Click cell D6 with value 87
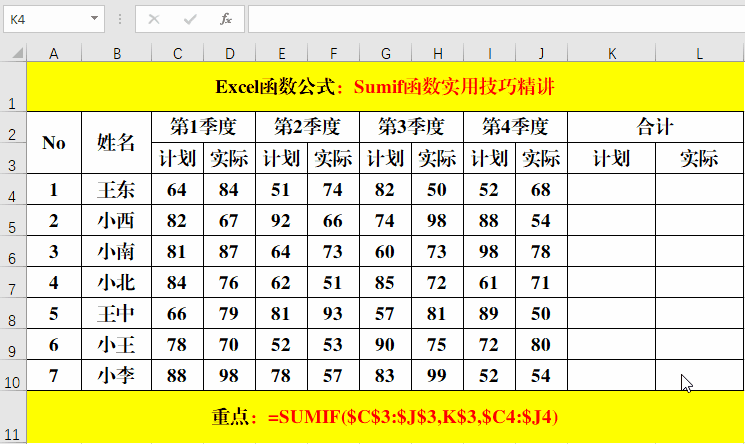 [229, 251]
